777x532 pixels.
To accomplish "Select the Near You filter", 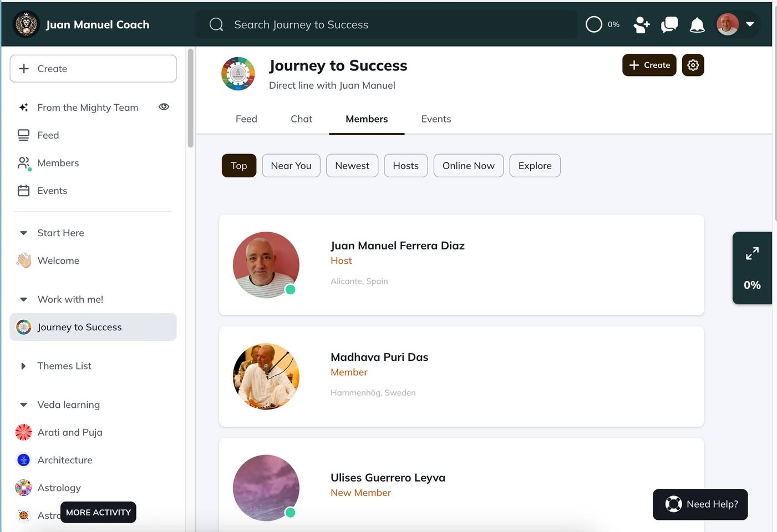I will (291, 166).
